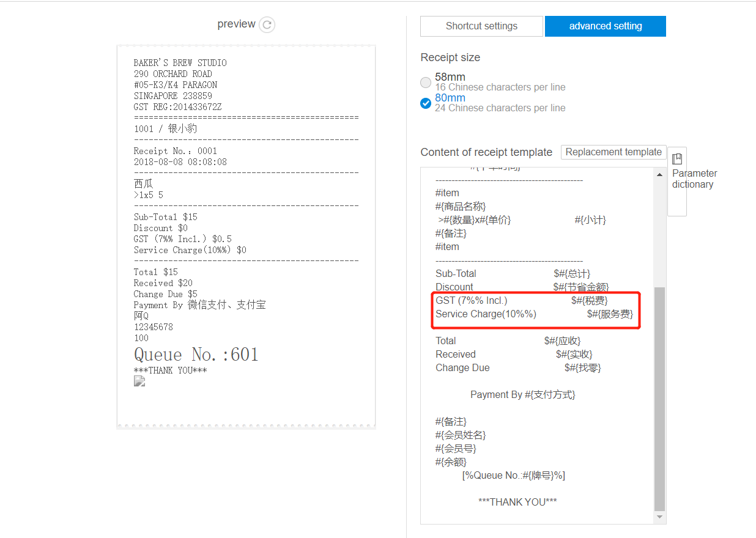Click the template scrollbar down arrow

point(659,517)
